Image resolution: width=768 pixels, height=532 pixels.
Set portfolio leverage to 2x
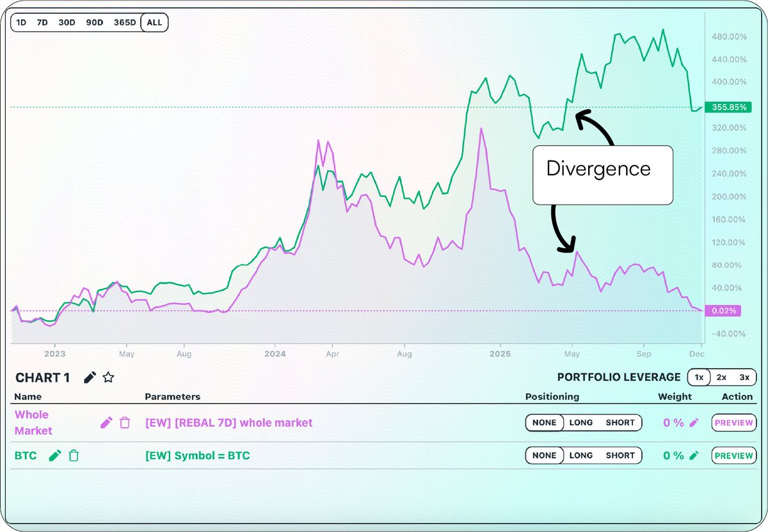pos(721,377)
